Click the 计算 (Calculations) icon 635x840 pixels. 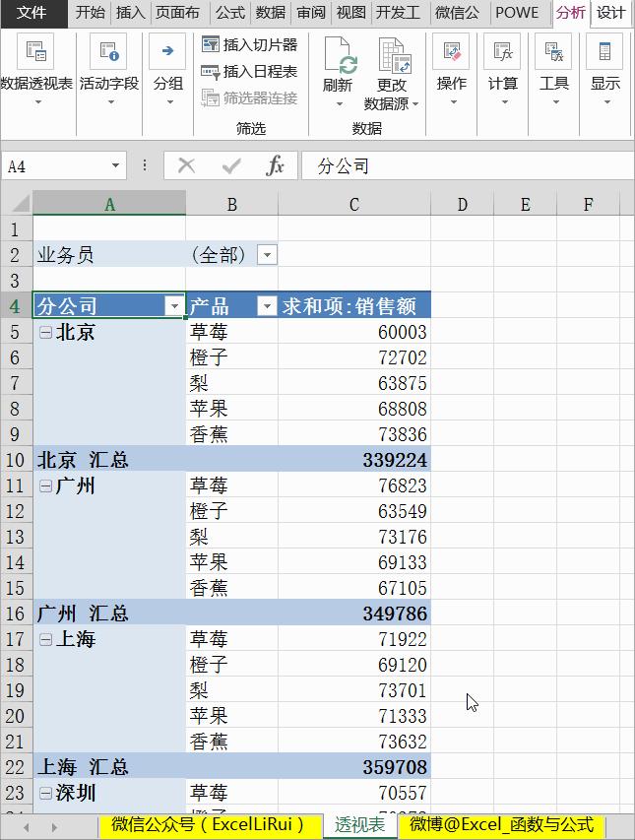click(x=503, y=51)
